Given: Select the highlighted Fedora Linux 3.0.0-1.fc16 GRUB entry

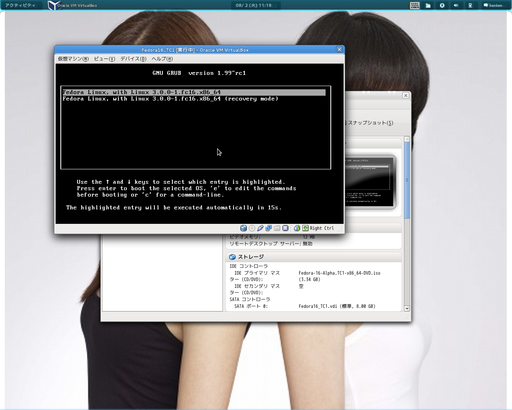Looking at the screenshot, I should pos(194,92).
